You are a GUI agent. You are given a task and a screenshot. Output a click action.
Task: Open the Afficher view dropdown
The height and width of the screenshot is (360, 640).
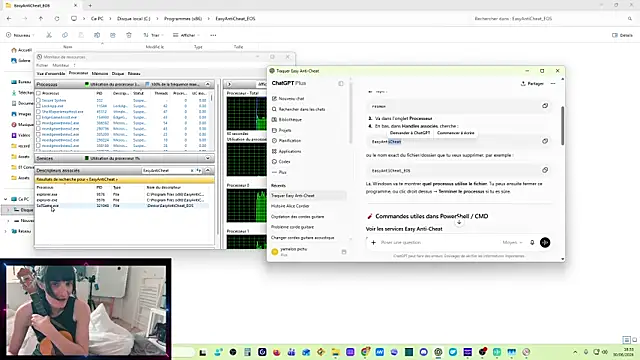186,35
